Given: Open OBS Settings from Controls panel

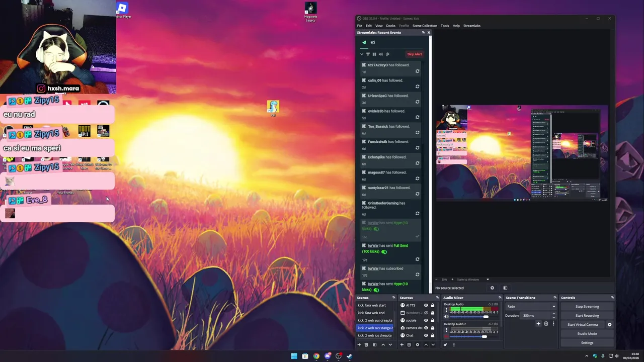Looking at the screenshot, I should (x=587, y=343).
